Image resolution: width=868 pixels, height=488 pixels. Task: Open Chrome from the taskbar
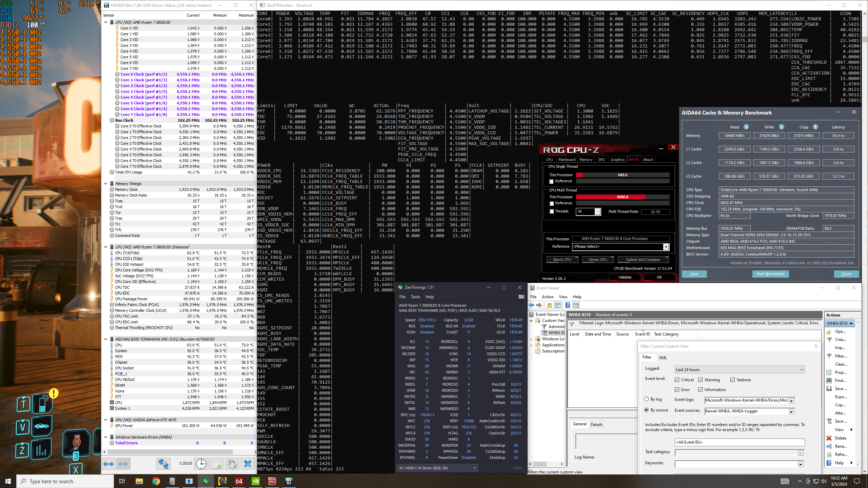156,481
